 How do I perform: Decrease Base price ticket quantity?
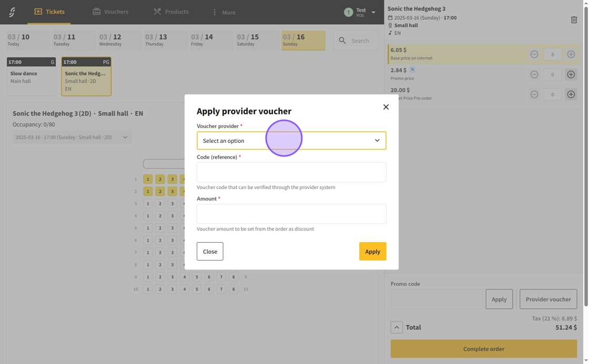coord(534,55)
